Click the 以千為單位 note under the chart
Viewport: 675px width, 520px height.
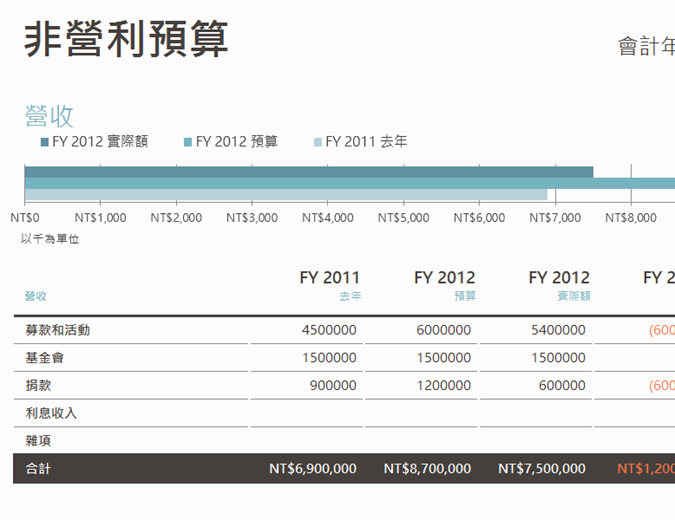tap(50, 239)
